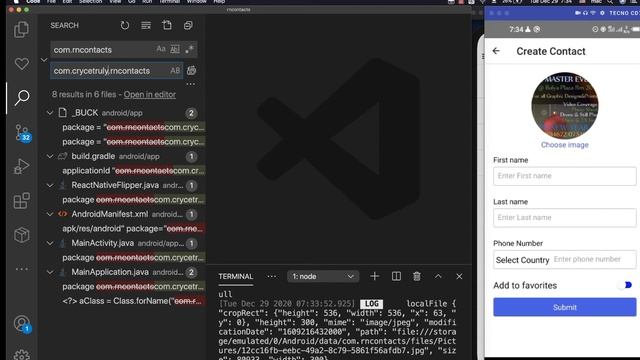Refresh the search results
This screenshot has width=640, height=360.
point(125,25)
